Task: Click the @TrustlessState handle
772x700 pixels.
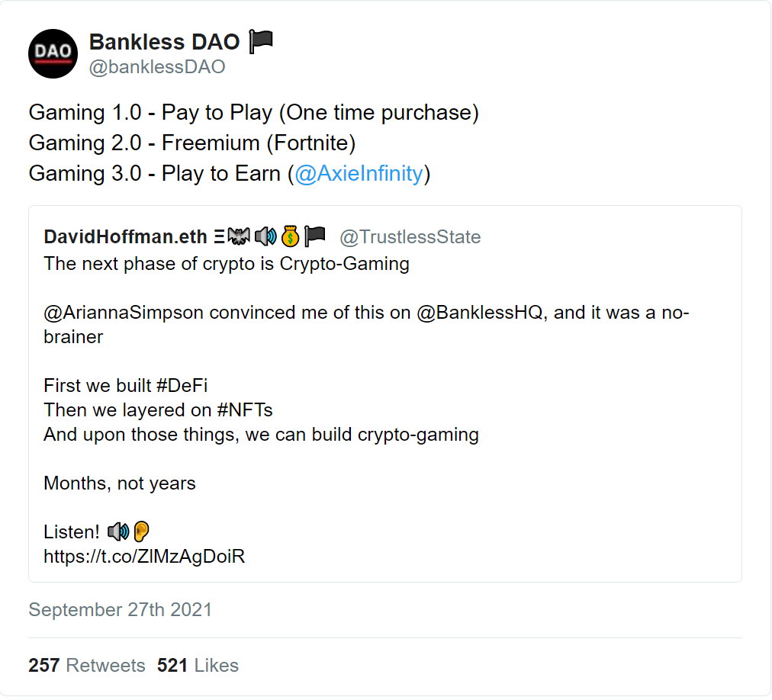Action: [x=410, y=237]
